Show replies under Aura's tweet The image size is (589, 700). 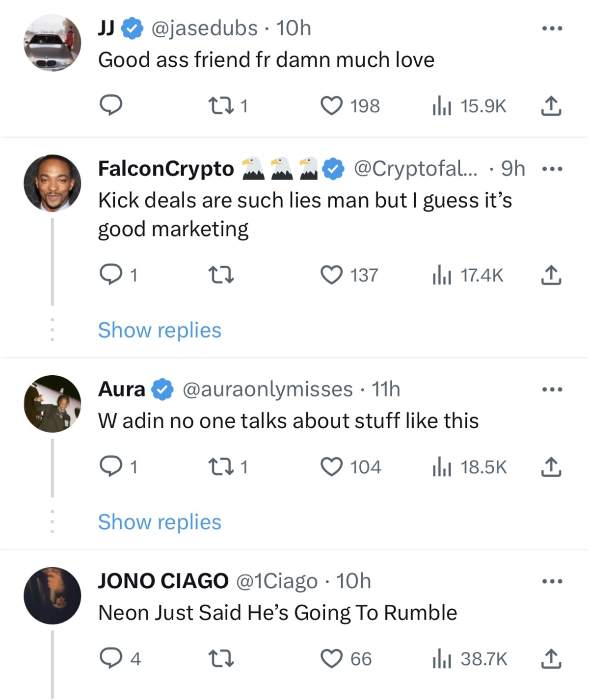[160, 521]
